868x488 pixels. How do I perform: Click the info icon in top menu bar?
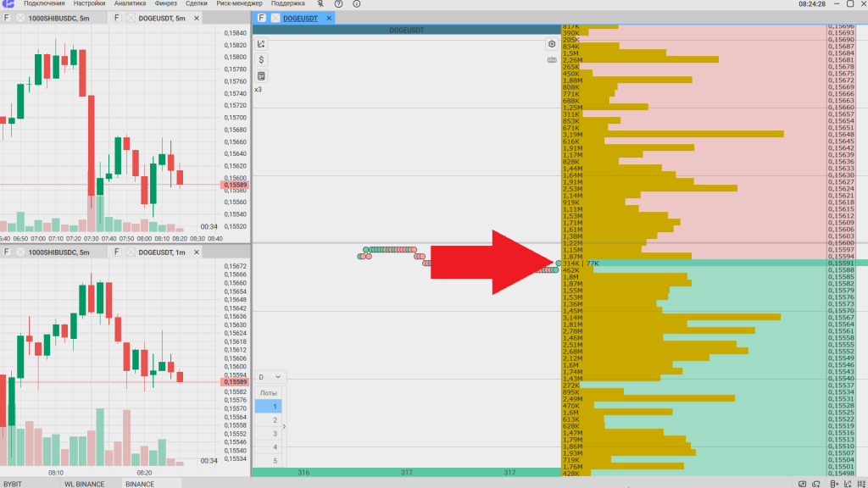(x=355, y=3)
